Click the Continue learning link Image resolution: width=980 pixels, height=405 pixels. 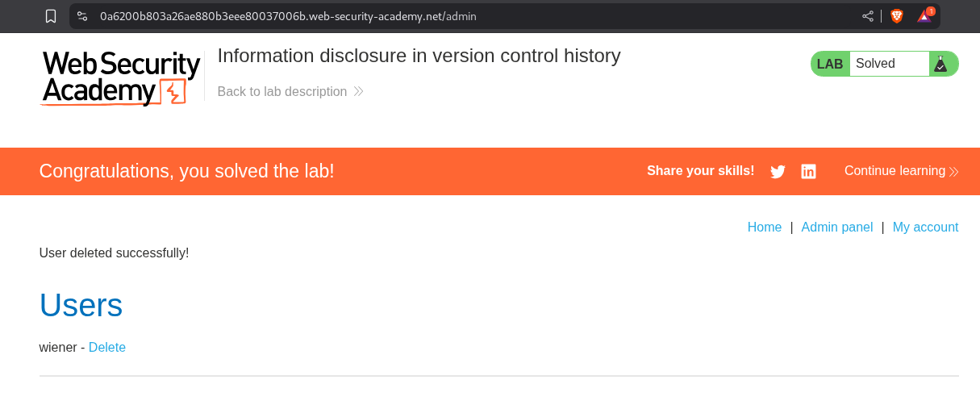pyautogui.click(x=895, y=171)
